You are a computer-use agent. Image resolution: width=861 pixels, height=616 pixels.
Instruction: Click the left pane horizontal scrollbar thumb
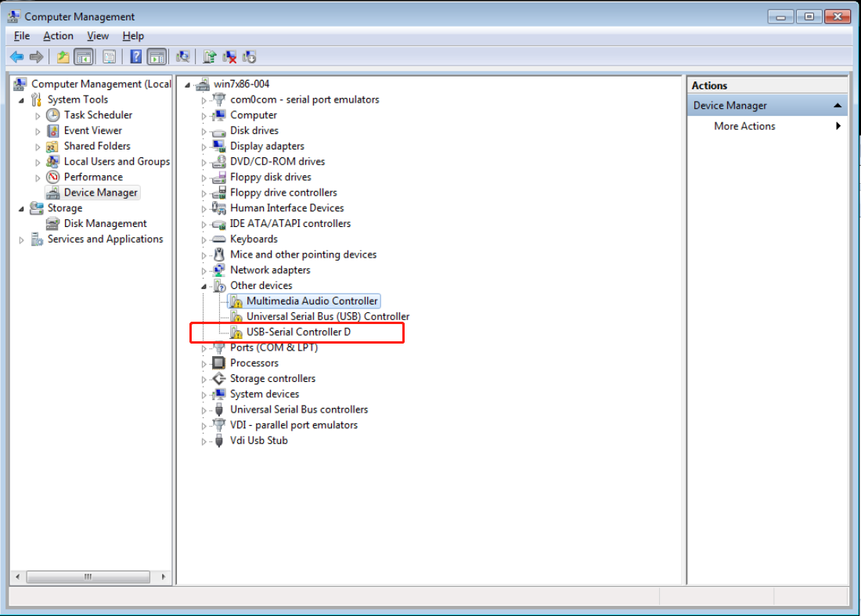[88, 576]
